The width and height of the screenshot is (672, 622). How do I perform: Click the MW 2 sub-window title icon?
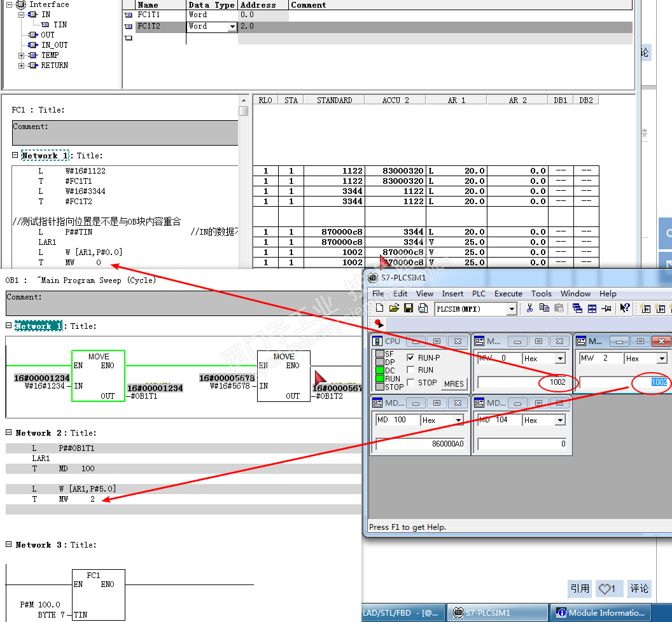(581, 341)
